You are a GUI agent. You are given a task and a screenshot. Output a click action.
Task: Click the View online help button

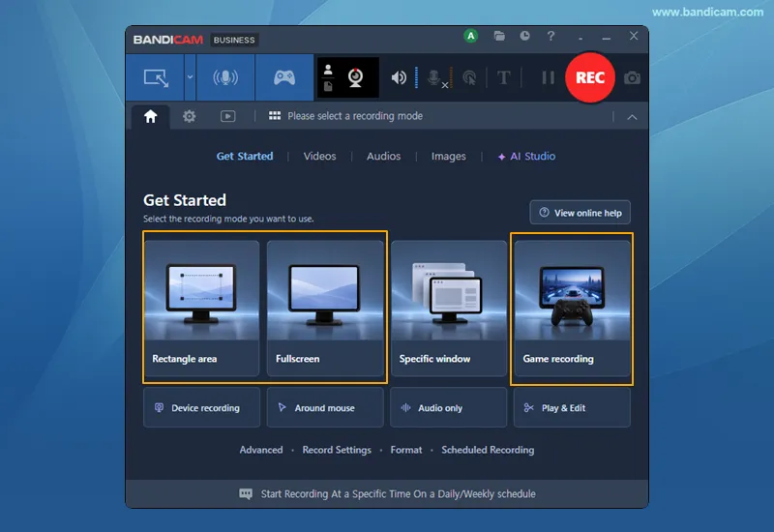tap(580, 213)
